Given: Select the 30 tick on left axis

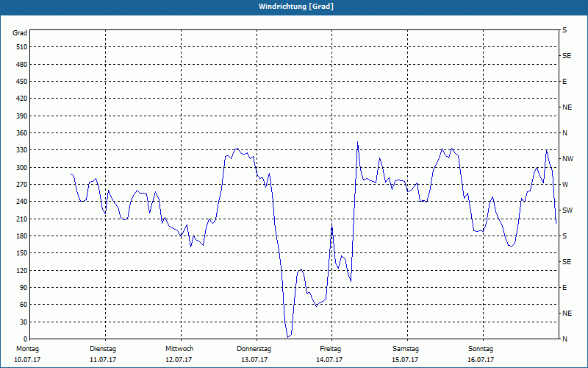Looking at the screenshot, I should point(24,322).
